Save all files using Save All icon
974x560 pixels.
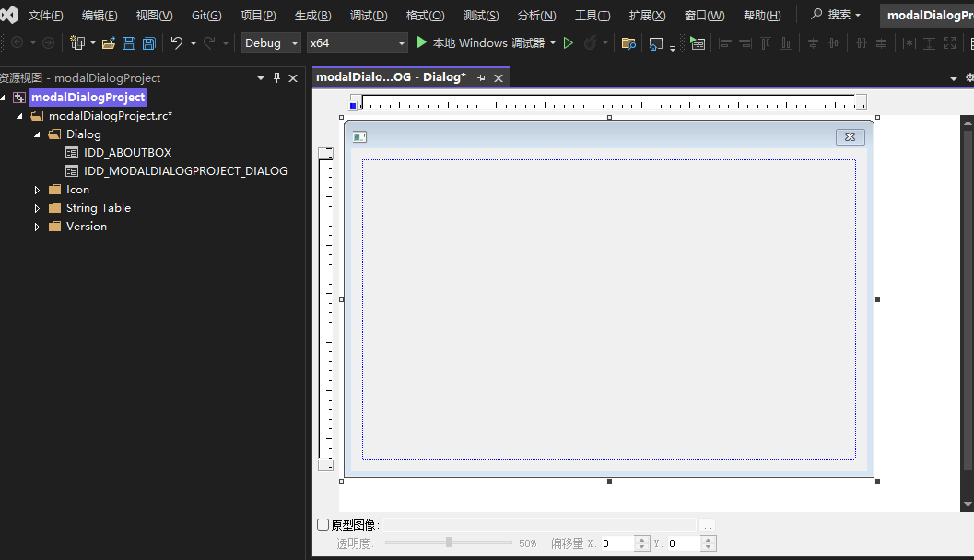pyautogui.click(x=148, y=43)
